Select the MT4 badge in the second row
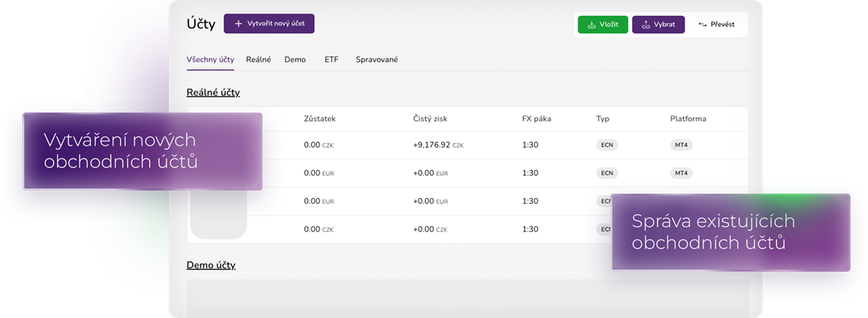Screen dimensions: 868x318 [681, 173]
